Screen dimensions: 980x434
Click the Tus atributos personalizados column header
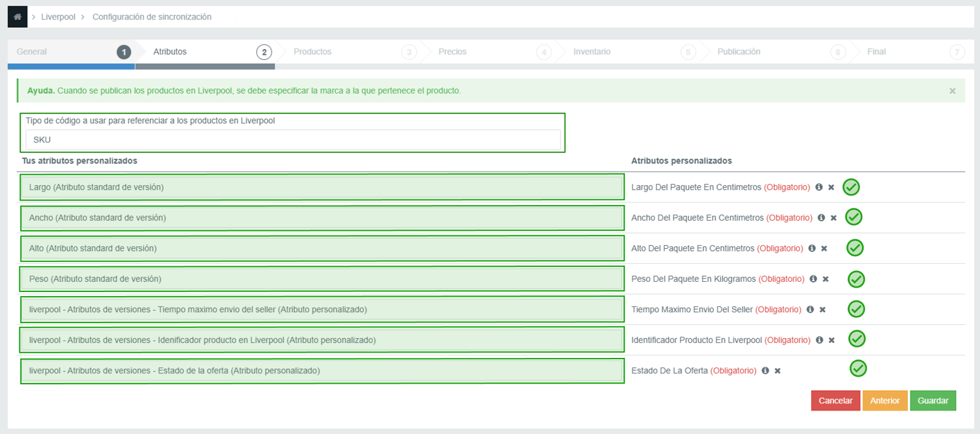(x=79, y=161)
